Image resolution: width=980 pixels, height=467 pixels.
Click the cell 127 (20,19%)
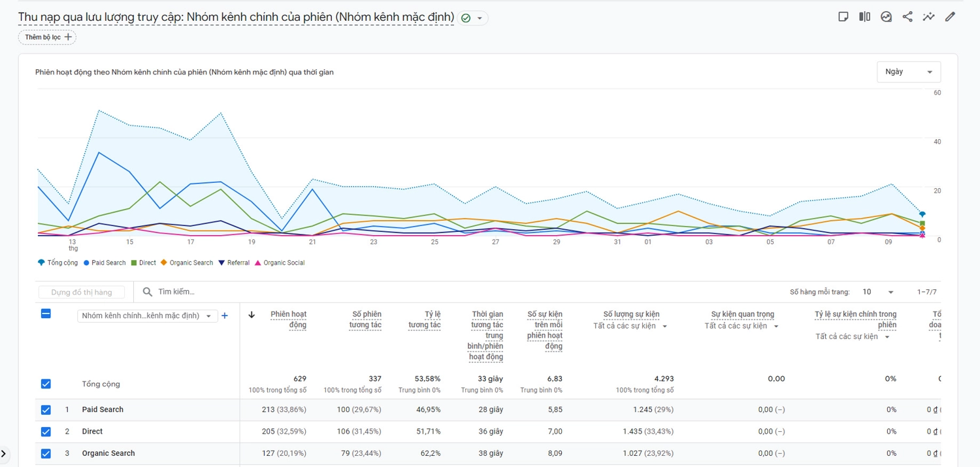284,453
